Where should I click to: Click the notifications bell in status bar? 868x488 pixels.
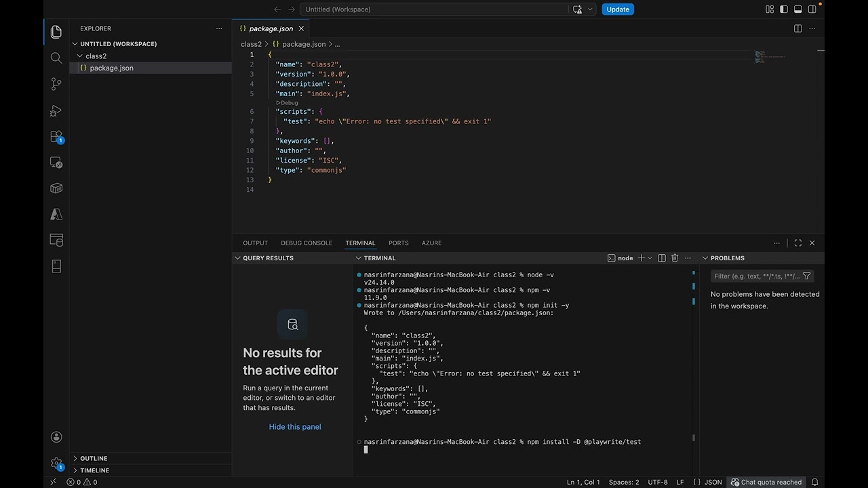815,483
